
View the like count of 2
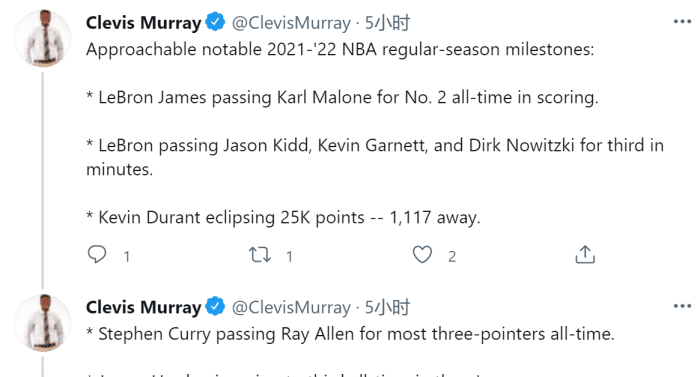point(452,256)
